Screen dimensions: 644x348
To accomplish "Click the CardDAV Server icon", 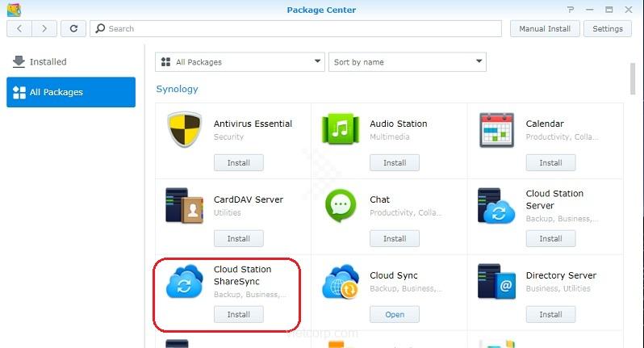I will (184, 207).
